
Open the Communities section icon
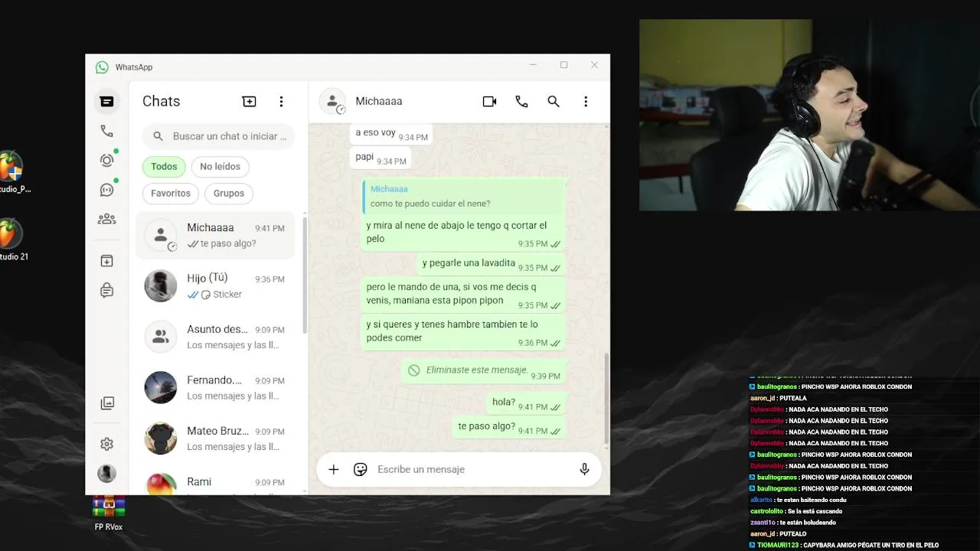(106, 219)
